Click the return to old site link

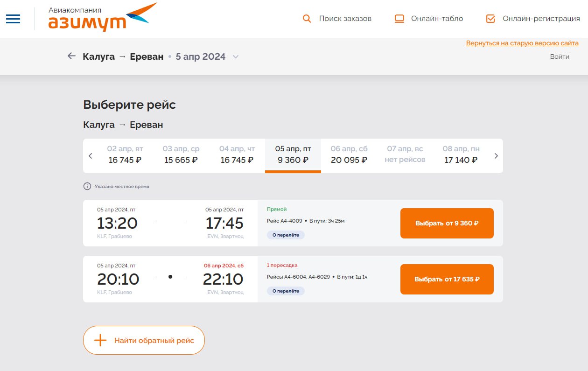click(x=522, y=43)
